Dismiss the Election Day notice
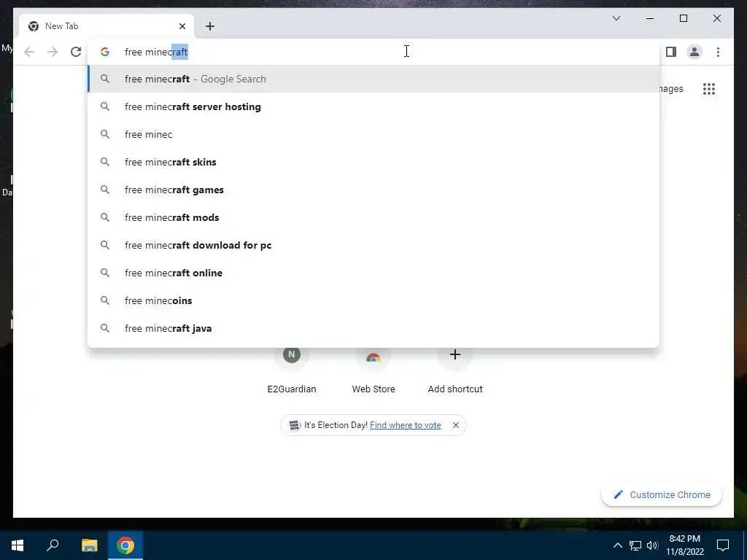The width and height of the screenshot is (747, 560). (x=456, y=425)
